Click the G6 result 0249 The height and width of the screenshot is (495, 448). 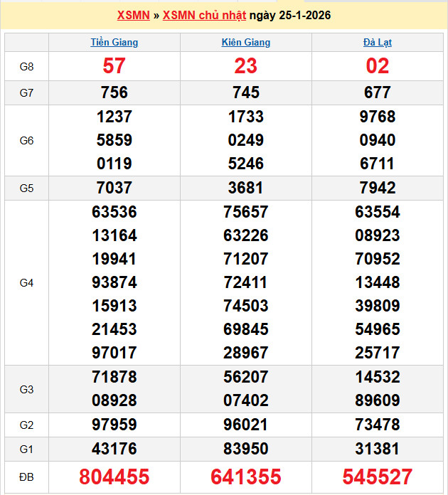tap(246, 140)
